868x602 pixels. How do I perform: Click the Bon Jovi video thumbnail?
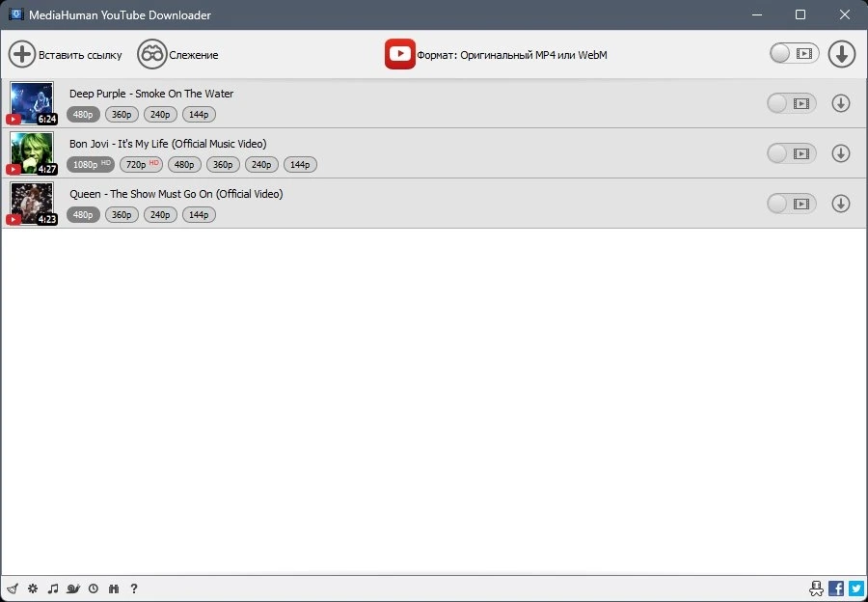tap(32, 152)
